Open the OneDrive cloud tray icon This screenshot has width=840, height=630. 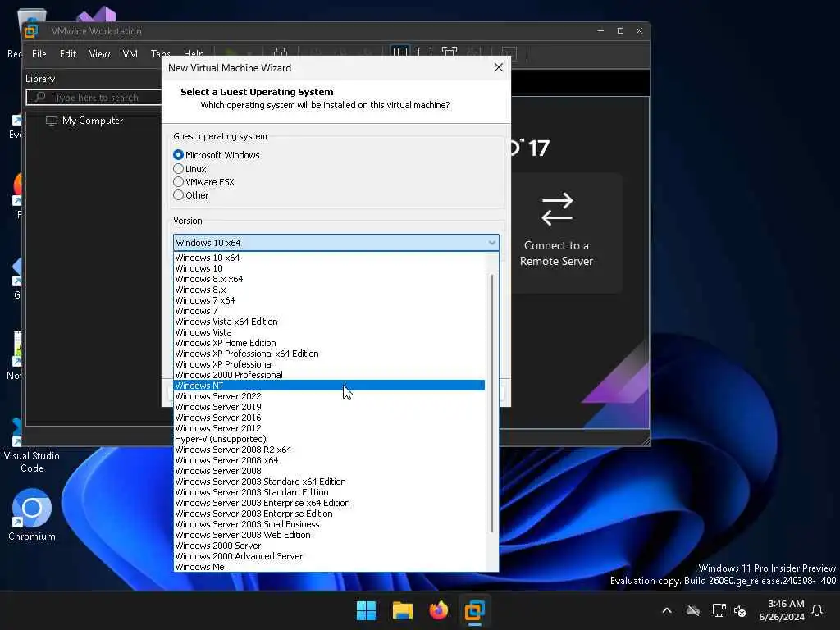[x=693, y=610]
